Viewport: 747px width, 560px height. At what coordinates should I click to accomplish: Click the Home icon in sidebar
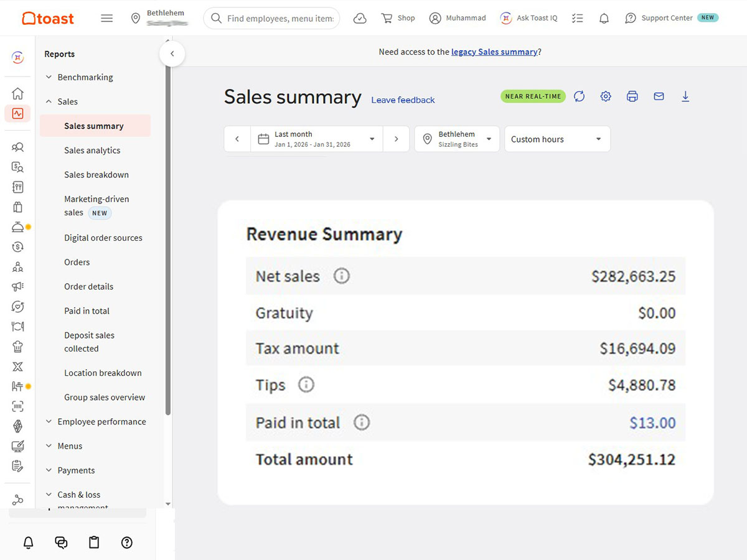coord(17,94)
